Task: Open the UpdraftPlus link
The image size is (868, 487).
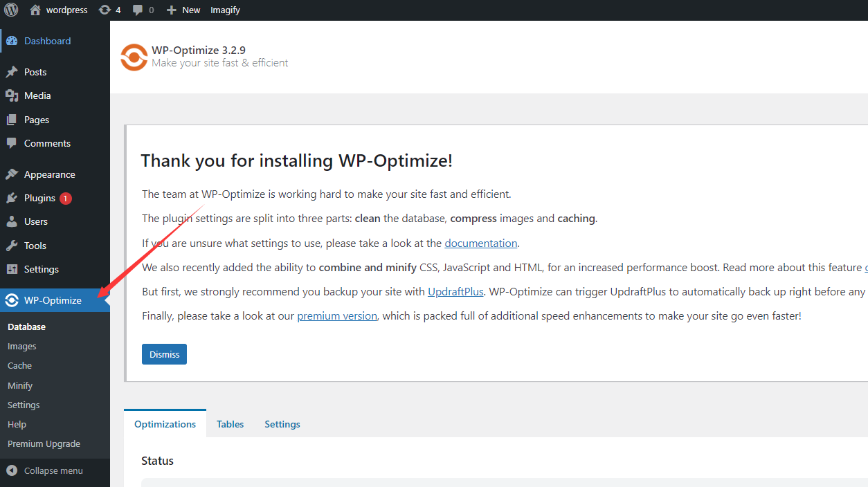Action: click(x=455, y=291)
